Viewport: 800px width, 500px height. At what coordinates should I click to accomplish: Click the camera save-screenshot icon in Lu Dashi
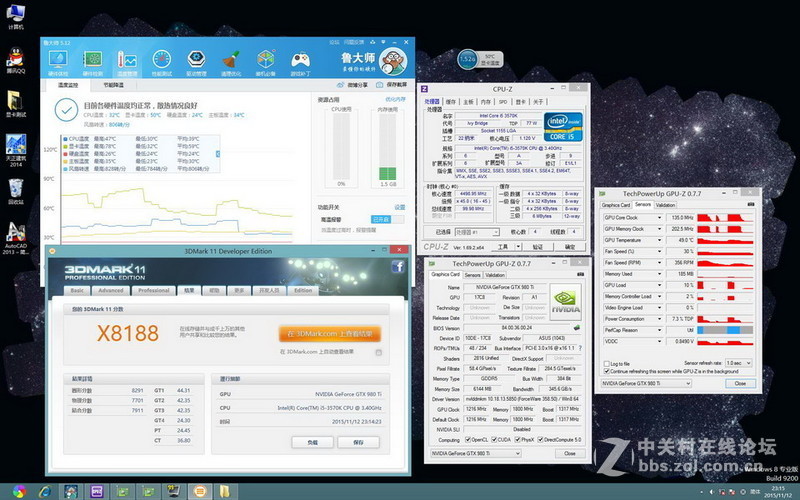click(x=380, y=85)
